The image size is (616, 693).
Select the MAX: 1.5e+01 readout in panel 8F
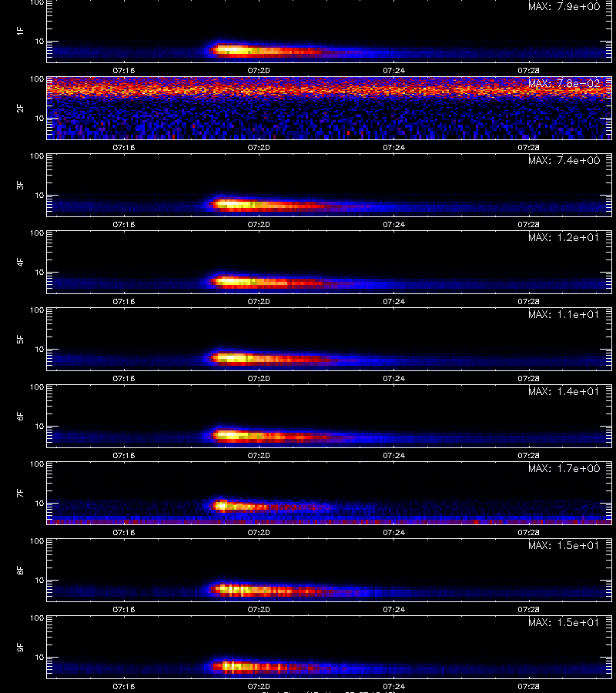point(564,545)
